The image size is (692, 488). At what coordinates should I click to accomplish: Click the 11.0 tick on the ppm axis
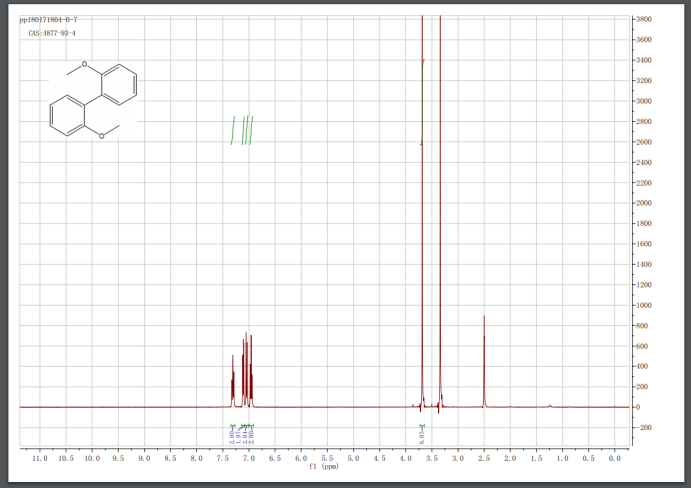40,458
